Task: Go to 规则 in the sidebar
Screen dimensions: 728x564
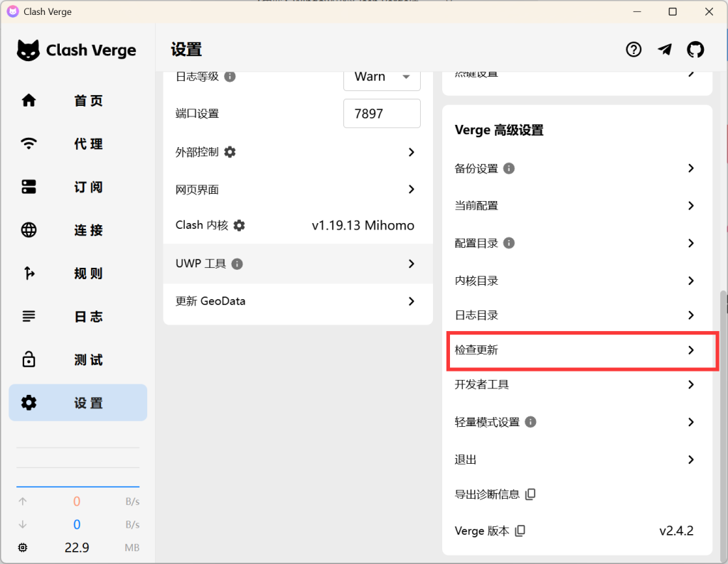Action: point(78,273)
